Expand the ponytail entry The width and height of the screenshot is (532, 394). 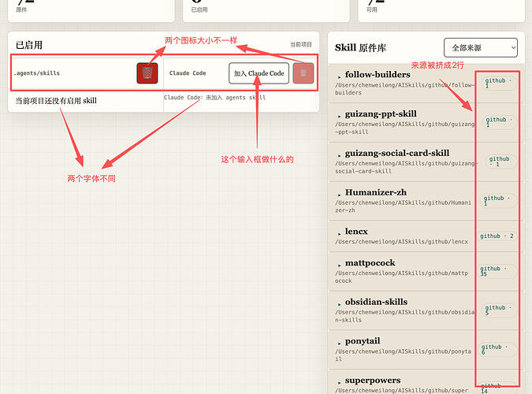pos(339,344)
